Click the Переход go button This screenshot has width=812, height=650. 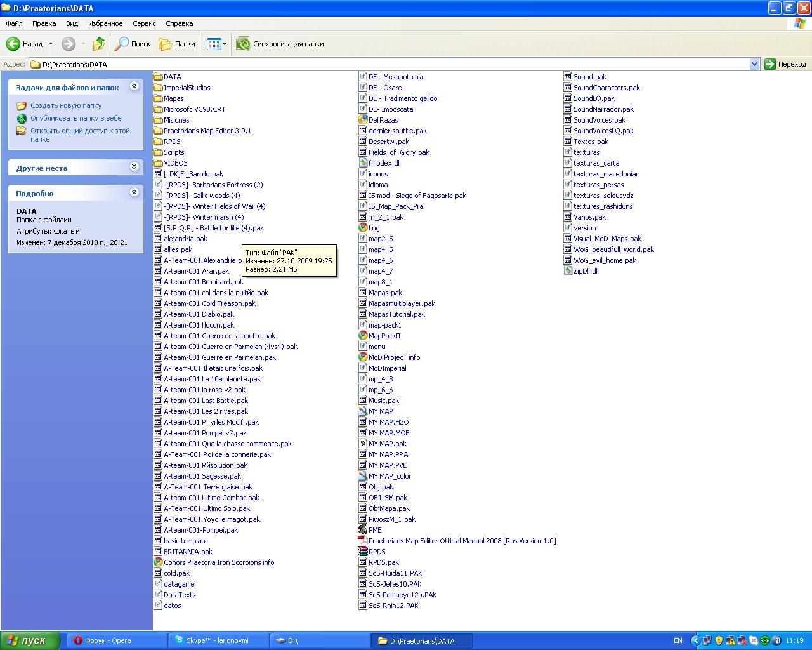(x=785, y=64)
